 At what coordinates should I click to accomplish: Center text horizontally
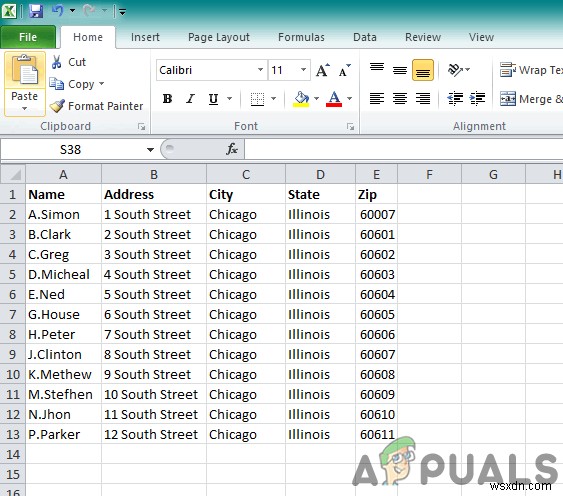point(400,98)
